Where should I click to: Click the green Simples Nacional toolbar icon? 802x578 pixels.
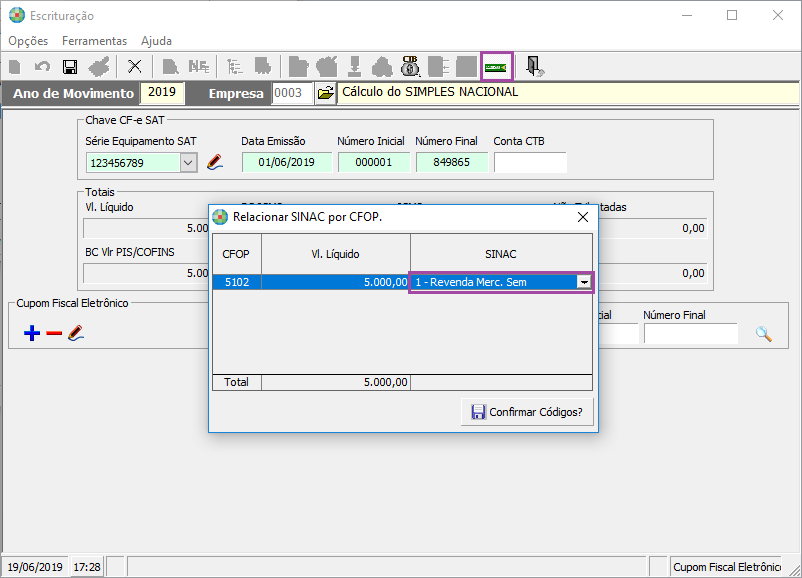tap(496, 66)
